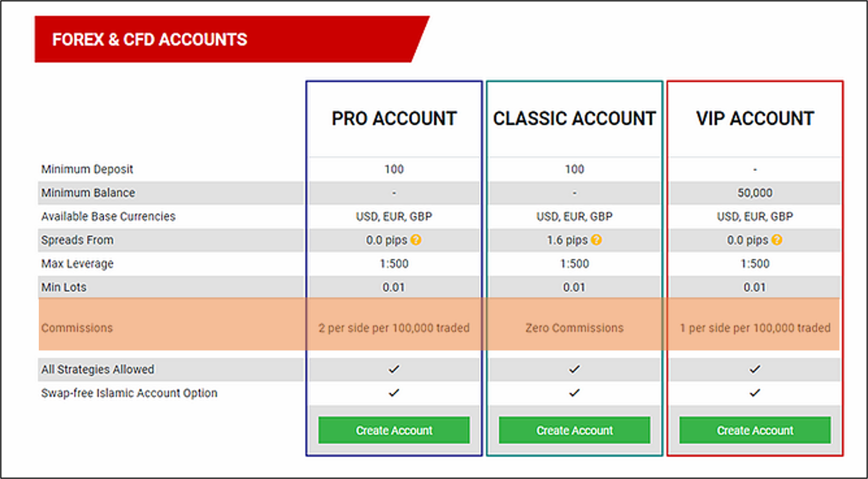The width and height of the screenshot is (868, 479).
Task: Select the PRO ACCOUNT heading
Action: coord(394,119)
